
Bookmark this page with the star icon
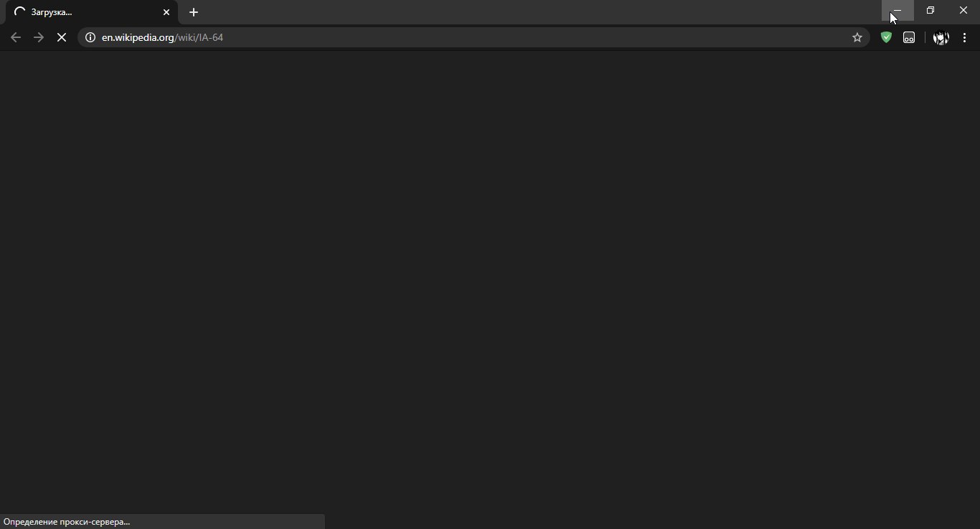click(857, 37)
